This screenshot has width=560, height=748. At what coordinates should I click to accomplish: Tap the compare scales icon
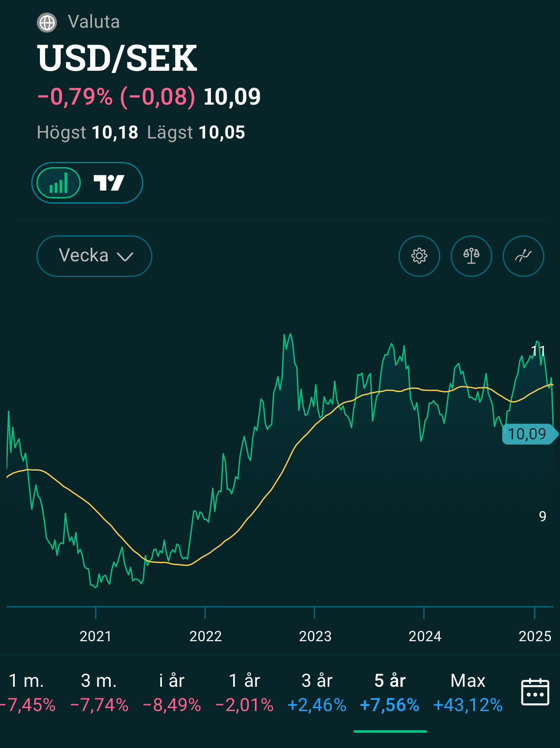pos(471,256)
